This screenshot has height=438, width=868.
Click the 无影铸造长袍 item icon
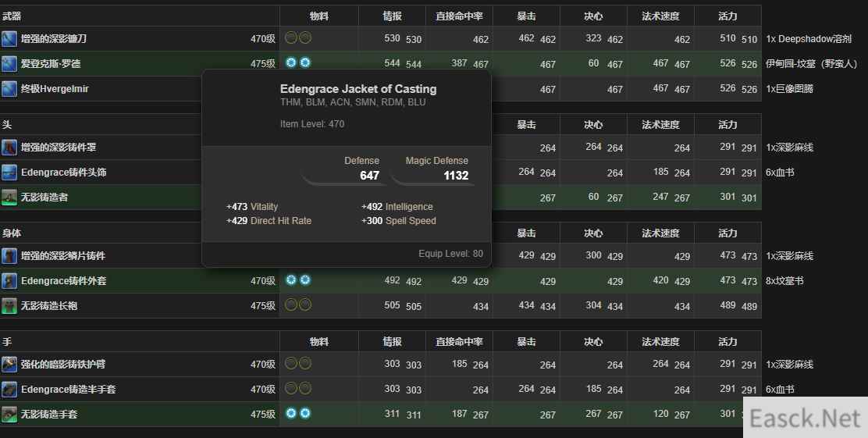click(9, 306)
